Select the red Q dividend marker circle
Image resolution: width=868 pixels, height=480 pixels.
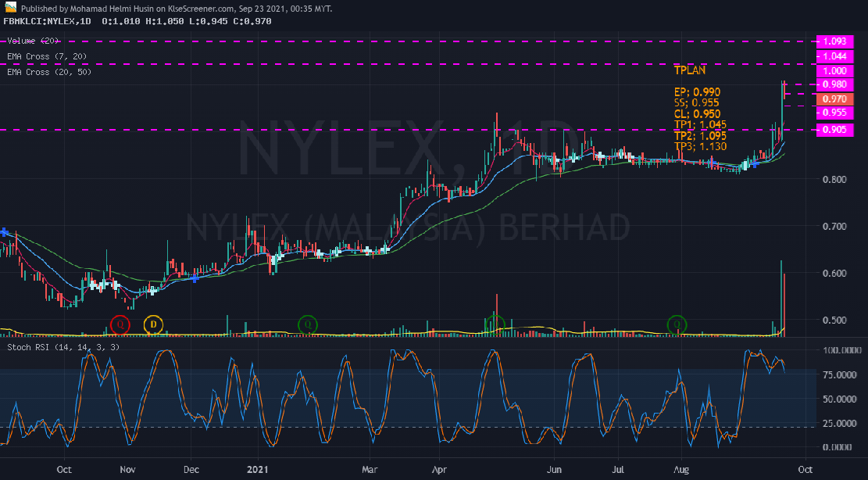click(x=121, y=324)
